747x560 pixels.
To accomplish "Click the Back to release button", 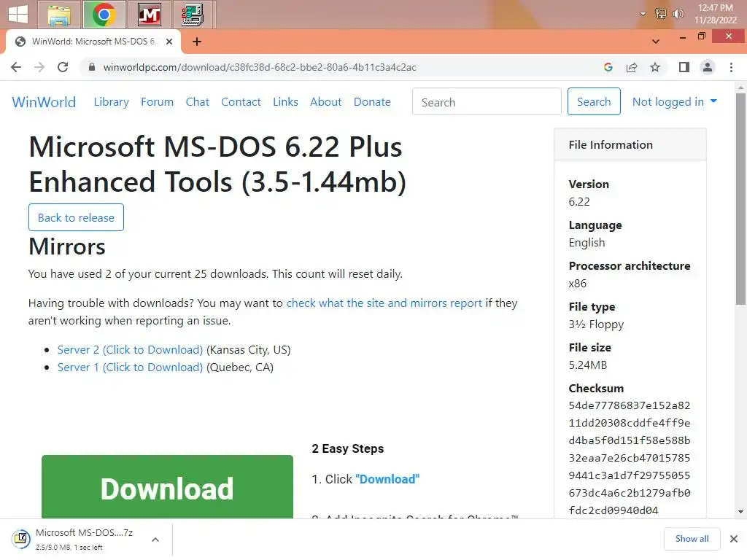I will point(76,217).
